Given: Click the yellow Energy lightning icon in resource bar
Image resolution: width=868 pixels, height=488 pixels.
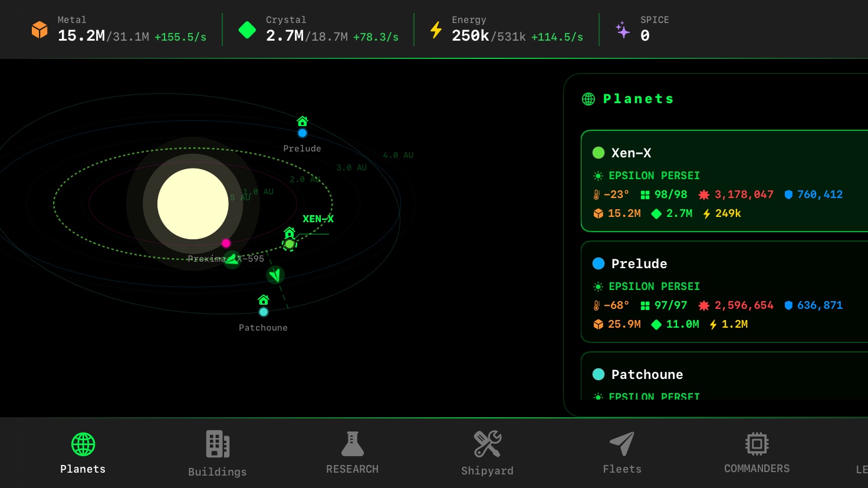Looking at the screenshot, I should (x=436, y=29).
